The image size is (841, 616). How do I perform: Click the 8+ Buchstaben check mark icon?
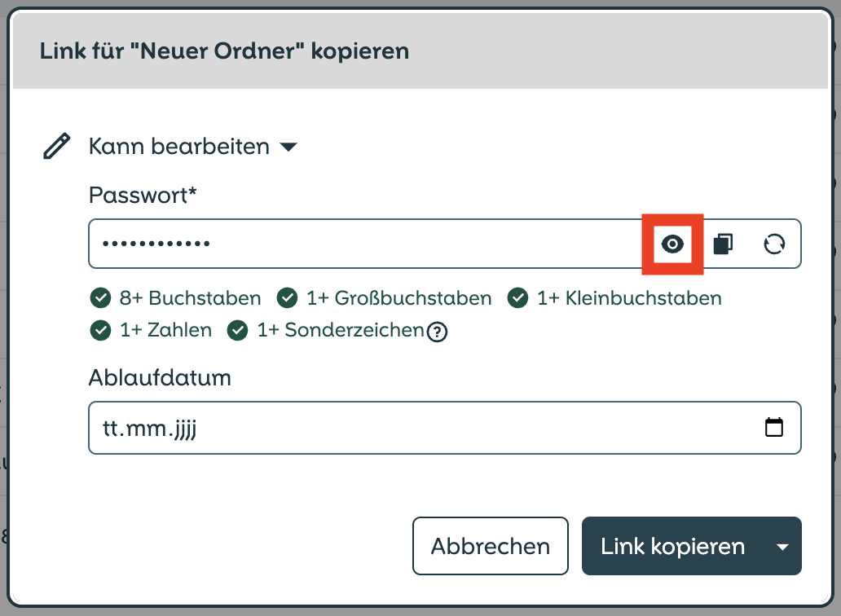pos(100,297)
